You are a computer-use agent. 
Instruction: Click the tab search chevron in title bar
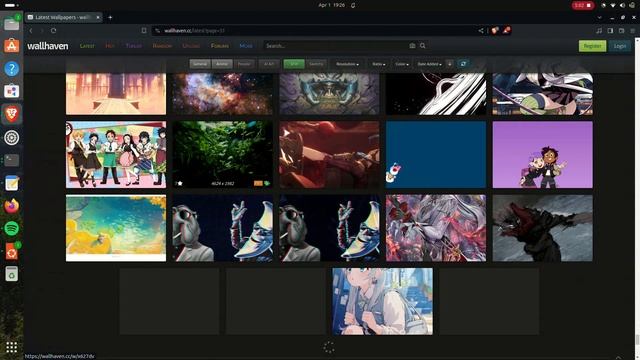[x=599, y=18]
